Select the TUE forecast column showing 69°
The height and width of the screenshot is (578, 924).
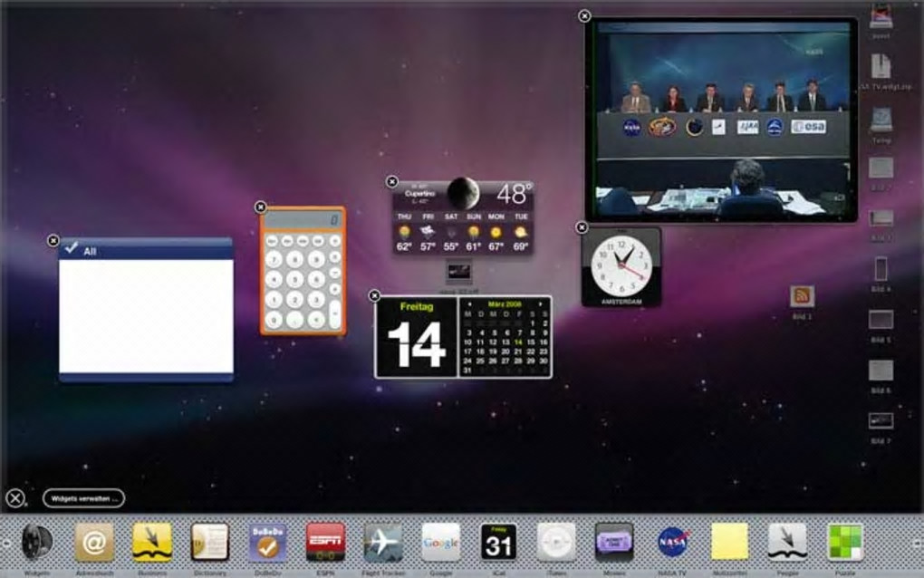pos(521,232)
